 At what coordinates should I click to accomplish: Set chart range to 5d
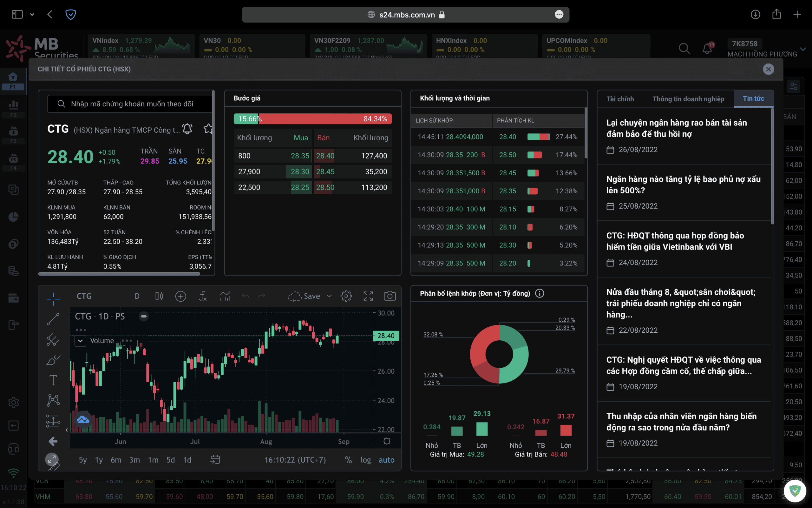pos(170,460)
